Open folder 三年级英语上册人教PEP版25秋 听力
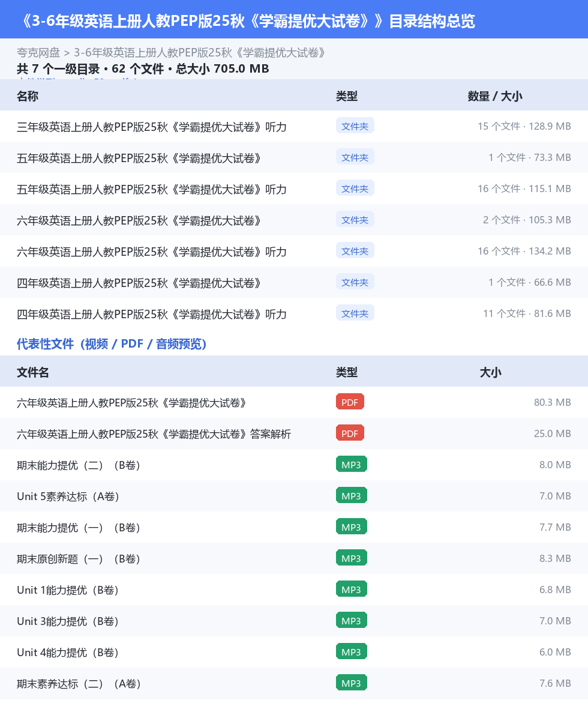Screen dimensions: 588x718 [x=151, y=127]
